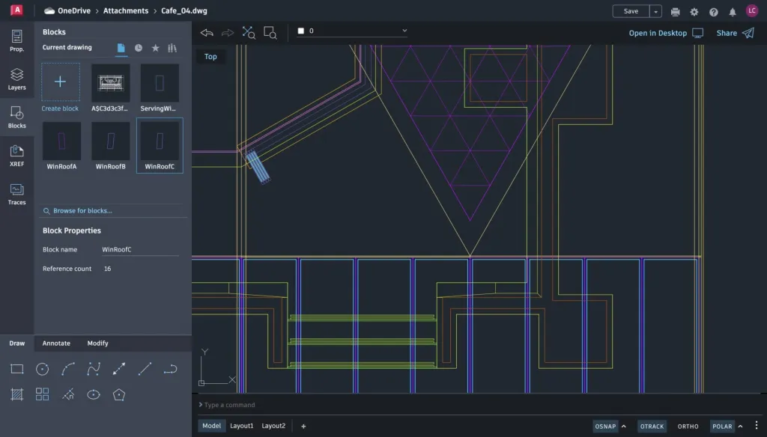Switch to the Annotate tab
767x437 pixels.
coord(56,343)
